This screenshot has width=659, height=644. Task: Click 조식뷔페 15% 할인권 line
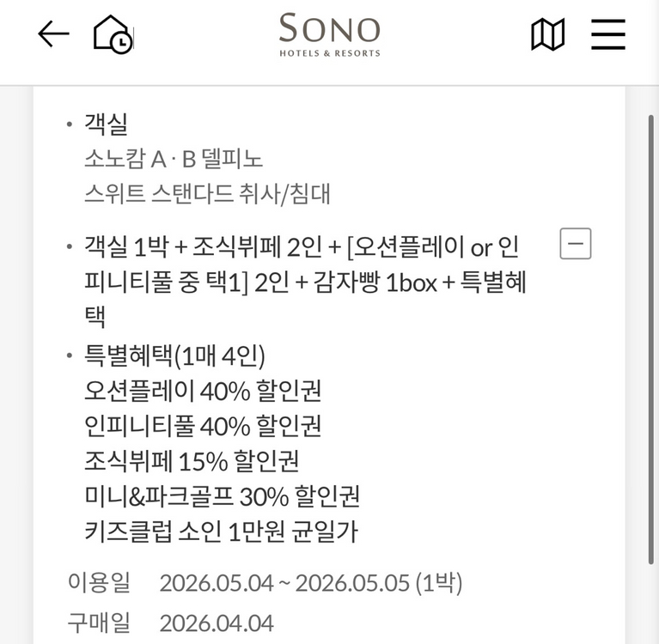click(x=191, y=461)
